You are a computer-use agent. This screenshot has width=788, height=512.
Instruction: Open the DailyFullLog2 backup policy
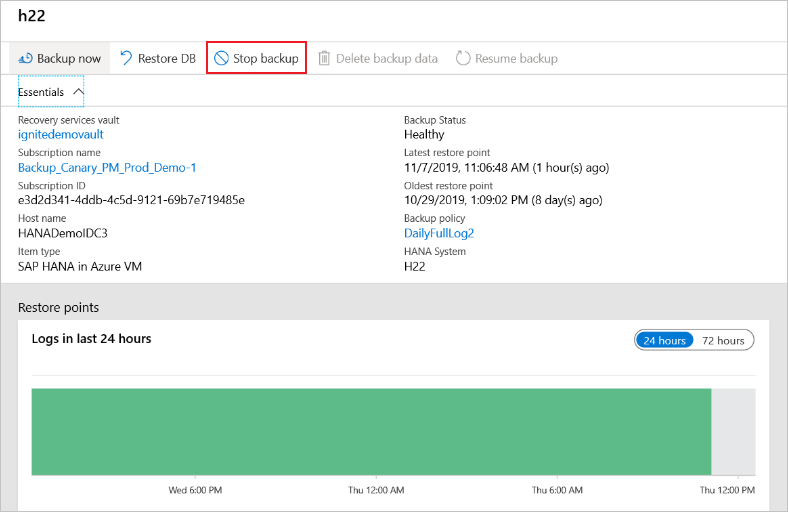(x=439, y=233)
